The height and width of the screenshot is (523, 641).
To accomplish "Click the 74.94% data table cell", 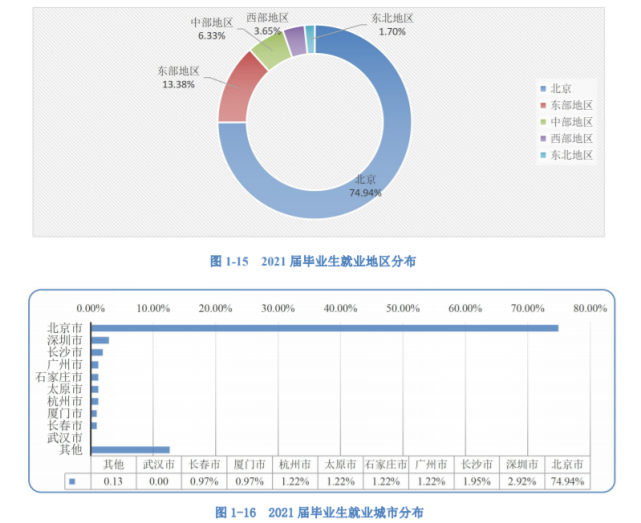I will click(567, 481).
